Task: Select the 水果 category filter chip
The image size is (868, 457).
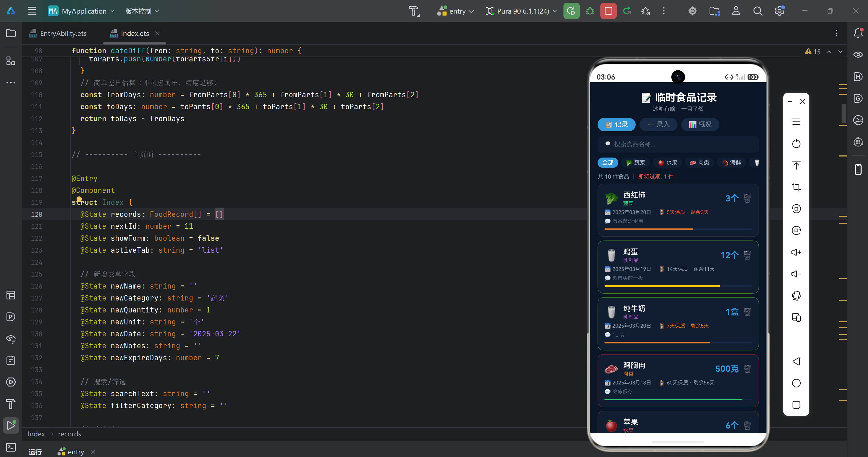Action: [667, 162]
